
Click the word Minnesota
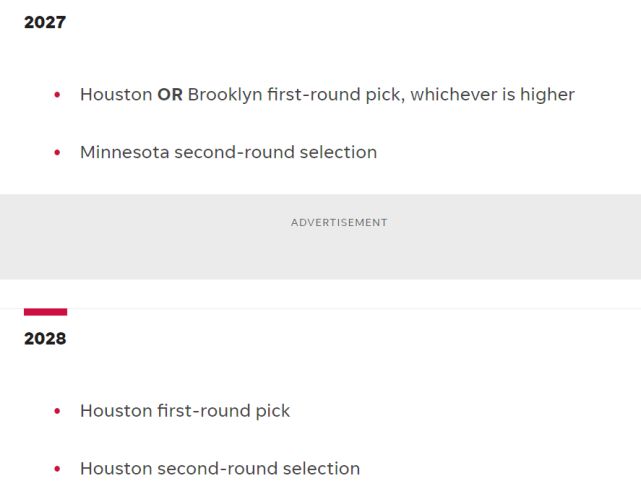click(125, 153)
